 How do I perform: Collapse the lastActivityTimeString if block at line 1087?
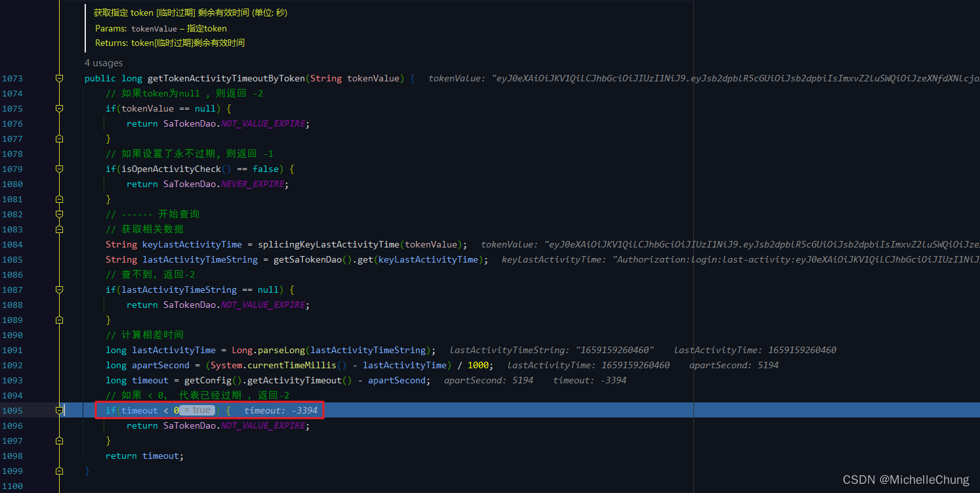point(59,289)
